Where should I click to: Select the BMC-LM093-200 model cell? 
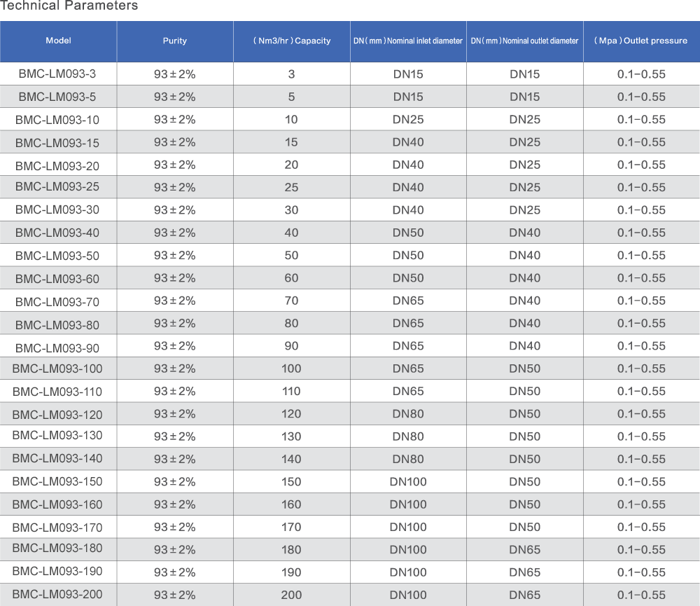point(58,595)
